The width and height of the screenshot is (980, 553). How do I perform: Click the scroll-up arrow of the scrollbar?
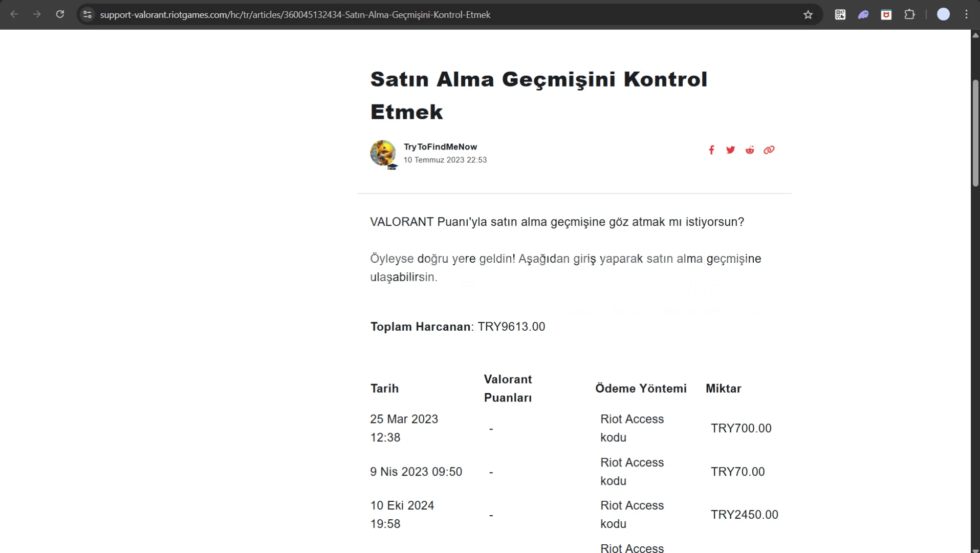point(975,35)
